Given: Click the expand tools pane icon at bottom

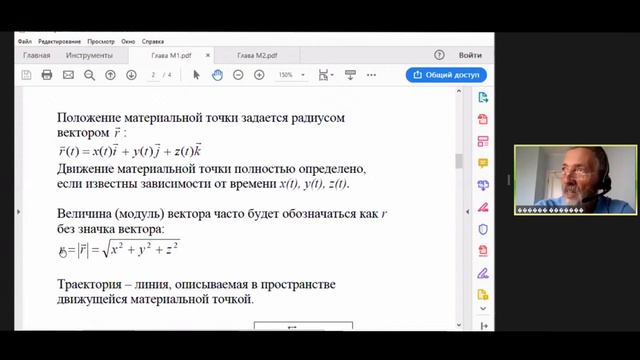Looking at the screenshot, I should point(484,325).
